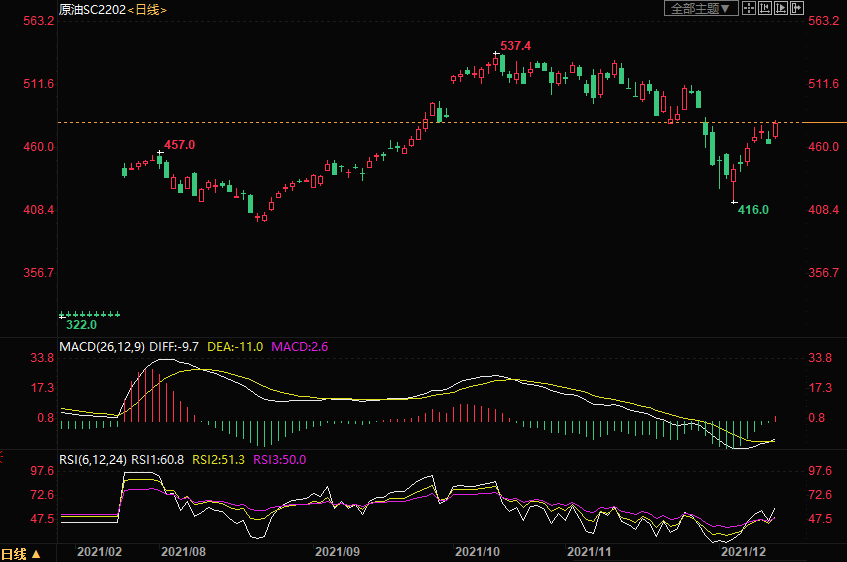847x562 pixels.
Task: Click the RSI3:50.0 value label
Action: pyautogui.click(x=279, y=460)
